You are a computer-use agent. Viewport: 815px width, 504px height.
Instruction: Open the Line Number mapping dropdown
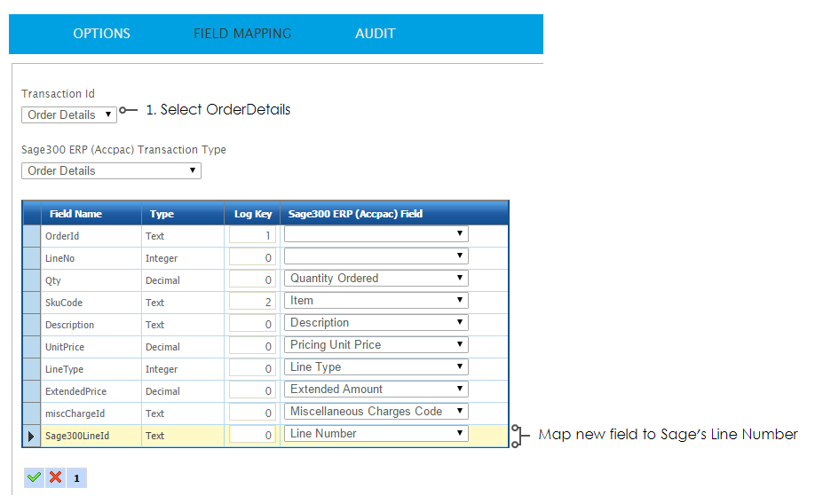click(376, 434)
